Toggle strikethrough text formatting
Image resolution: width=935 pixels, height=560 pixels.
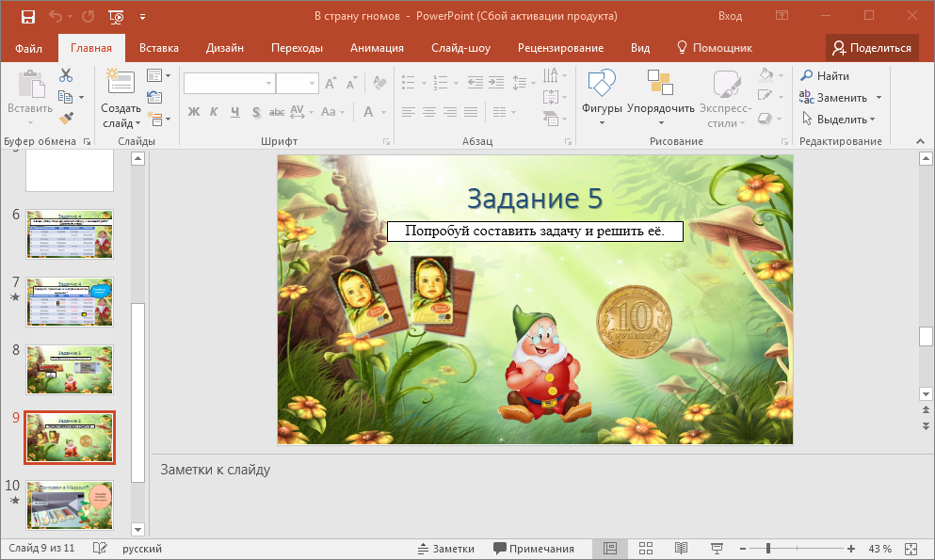coord(277,112)
